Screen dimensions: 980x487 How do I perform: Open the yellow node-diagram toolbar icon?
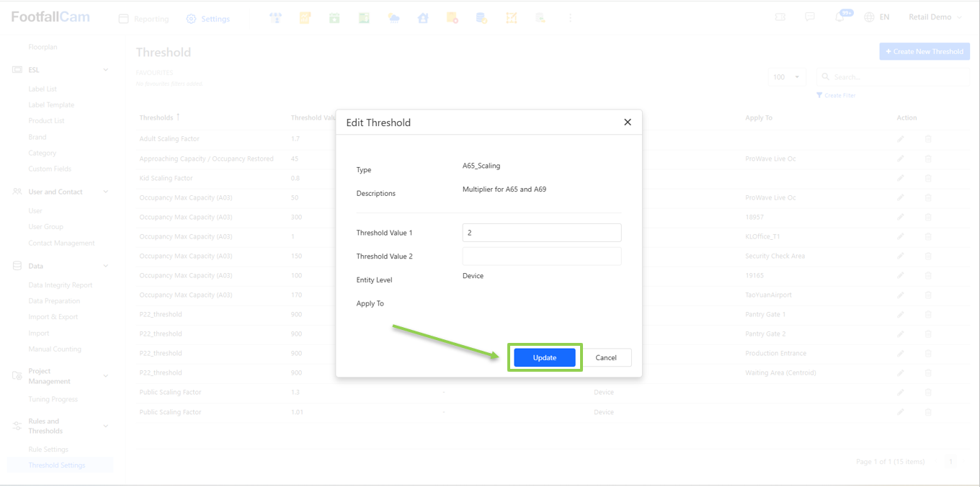511,18
